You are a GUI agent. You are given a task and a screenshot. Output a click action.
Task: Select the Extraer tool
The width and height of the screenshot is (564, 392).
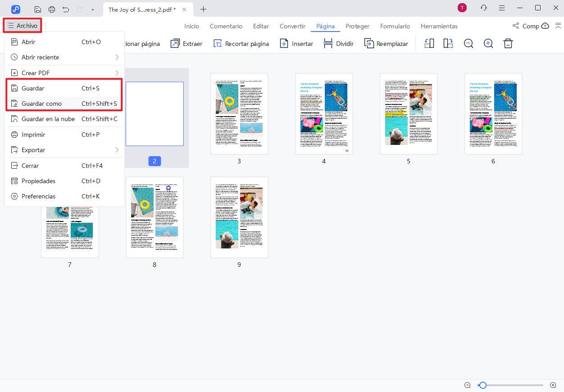[x=186, y=43]
